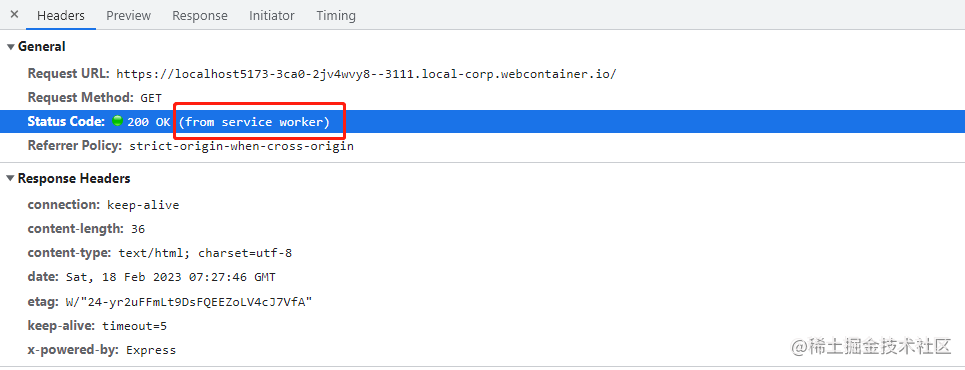This screenshot has height=370, width=965.
Task: Collapse the Response Headers section triangle
Action: click(10, 179)
